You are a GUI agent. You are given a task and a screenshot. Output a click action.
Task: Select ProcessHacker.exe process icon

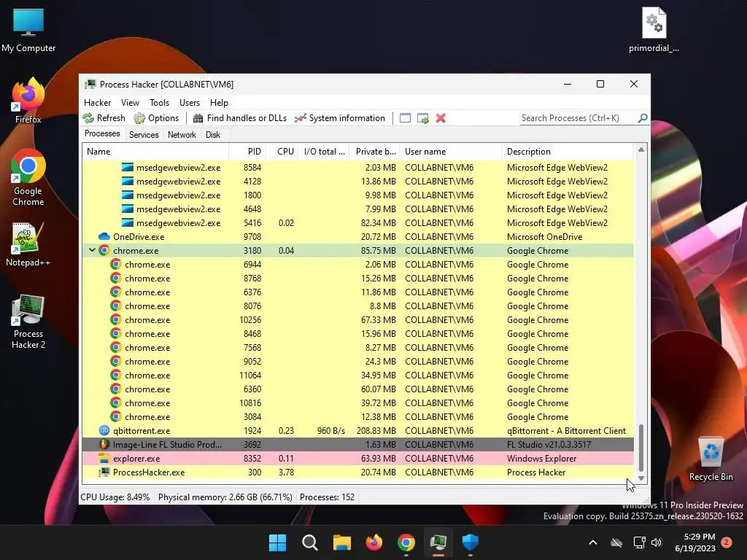pos(104,472)
